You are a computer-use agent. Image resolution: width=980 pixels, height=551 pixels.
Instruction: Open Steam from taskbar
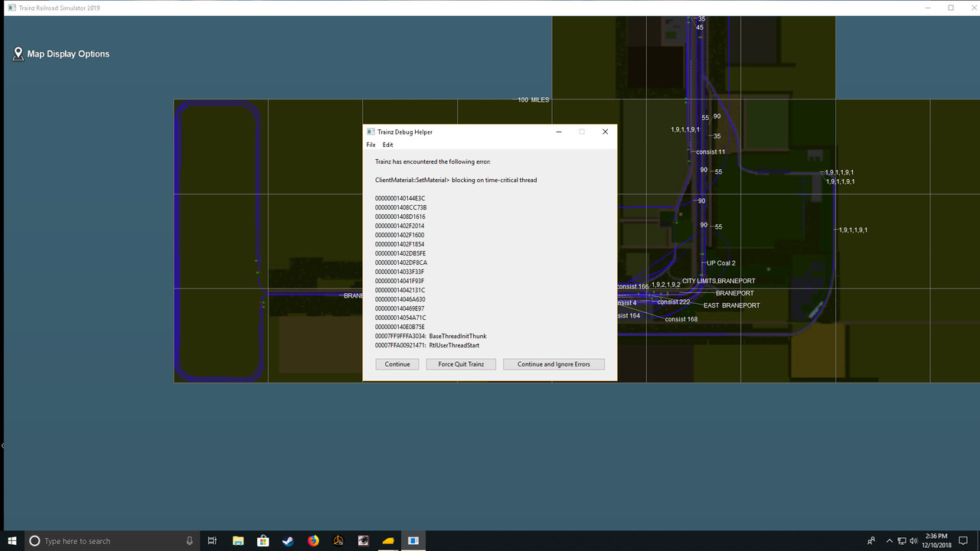[288, 541]
